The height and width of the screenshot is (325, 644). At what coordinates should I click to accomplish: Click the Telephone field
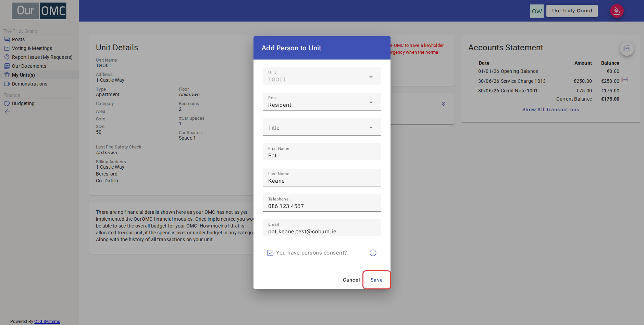coord(322,203)
